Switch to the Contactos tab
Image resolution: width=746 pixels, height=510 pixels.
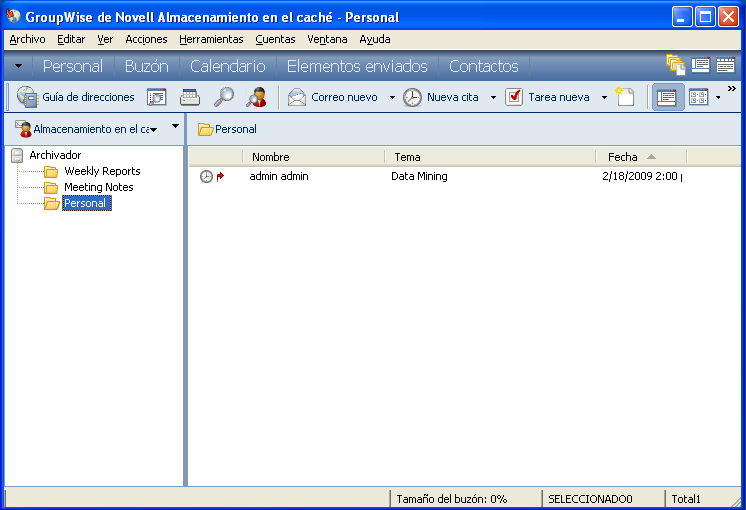click(484, 66)
